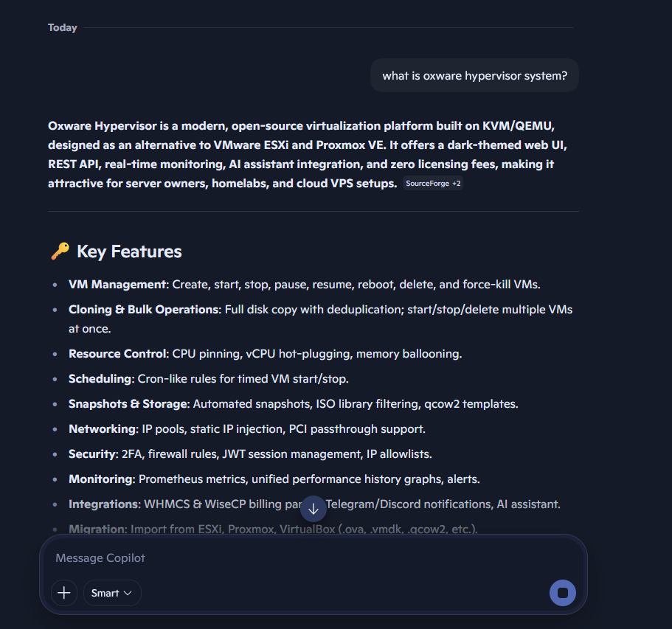
Task: Click the Snapshots & Storage label
Action: point(128,404)
